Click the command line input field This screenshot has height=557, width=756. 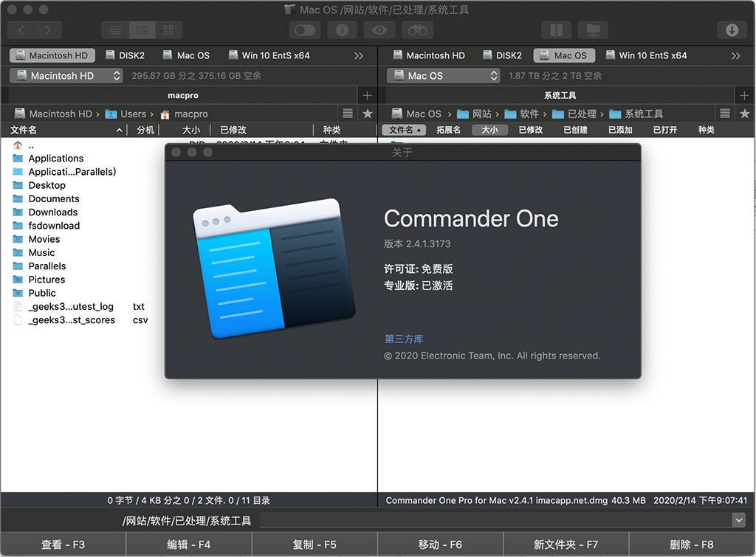[496, 520]
